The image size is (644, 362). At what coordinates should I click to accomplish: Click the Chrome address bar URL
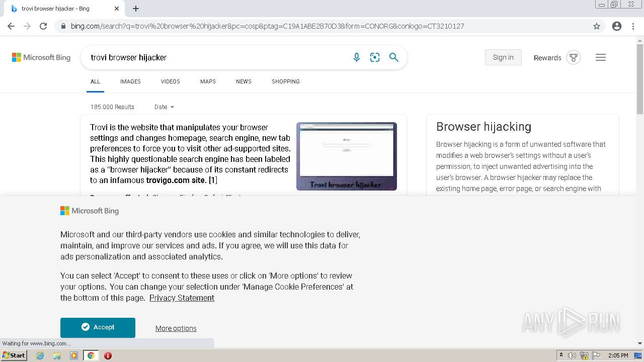pos(267,26)
